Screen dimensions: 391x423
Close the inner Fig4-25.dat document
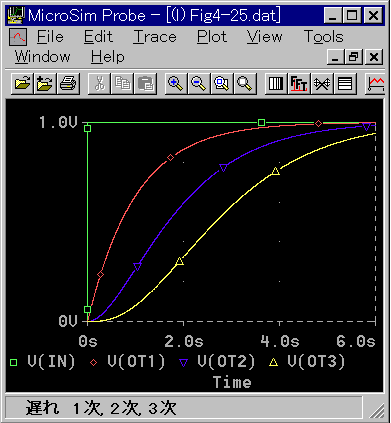tap(374, 57)
